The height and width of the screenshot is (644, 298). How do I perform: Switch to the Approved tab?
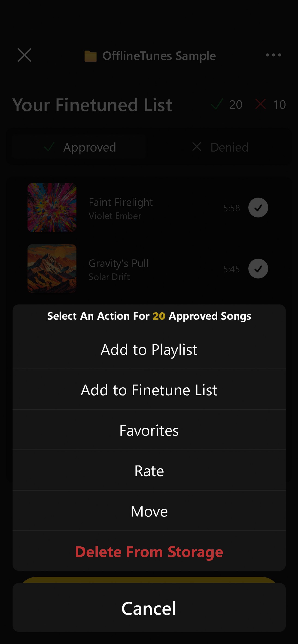click(x=79, y=147)
